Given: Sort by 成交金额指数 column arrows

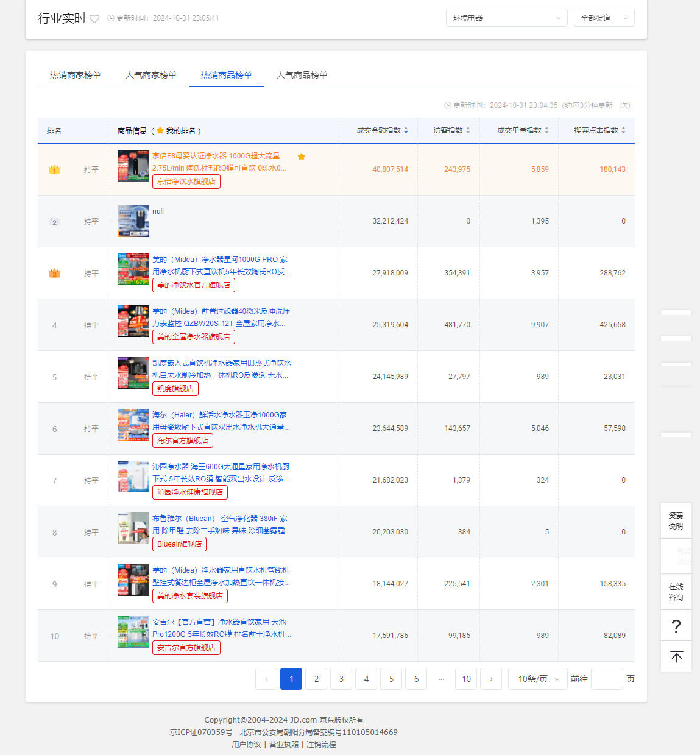Looking at the screenshot, I should [x=406, y=130].
